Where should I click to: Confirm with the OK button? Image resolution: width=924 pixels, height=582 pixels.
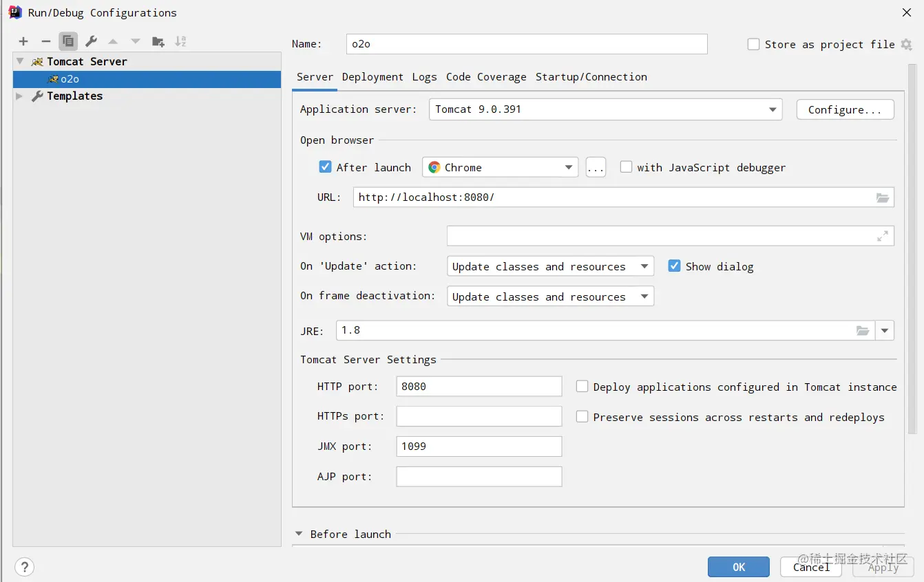(x=739, y=567)
